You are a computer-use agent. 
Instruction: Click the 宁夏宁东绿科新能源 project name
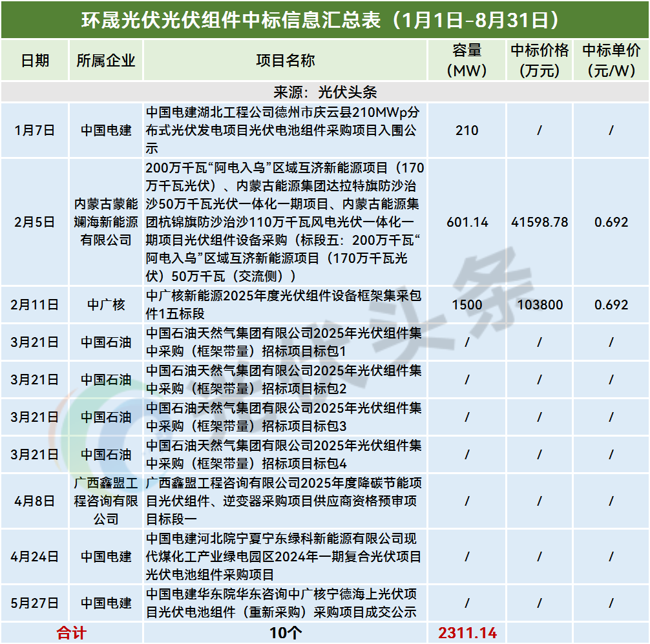point(284,557)
